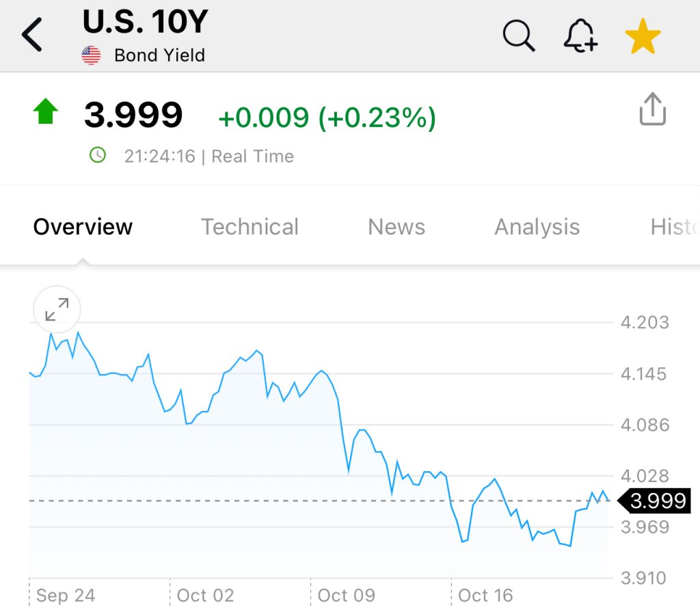Open the News tab
The image size is (700, 614).
pyautogui.click(x=396, y=227)
